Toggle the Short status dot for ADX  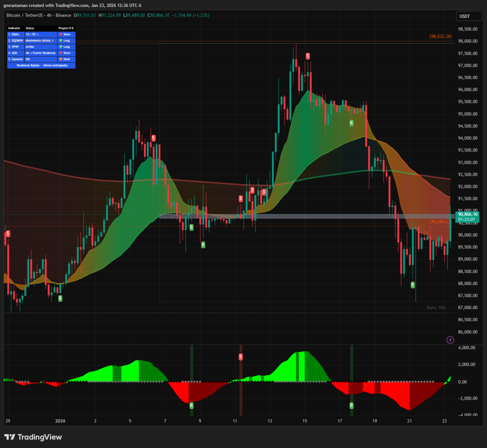click(61, 53)
